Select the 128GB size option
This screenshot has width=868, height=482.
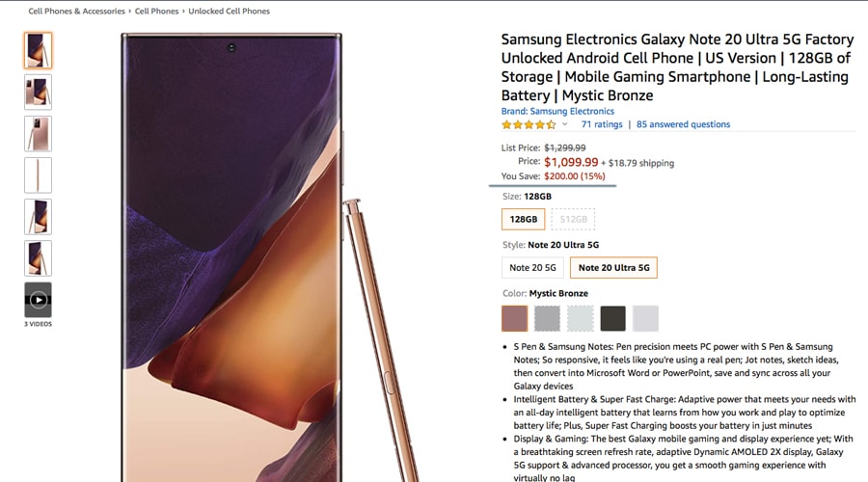(524, 219)
